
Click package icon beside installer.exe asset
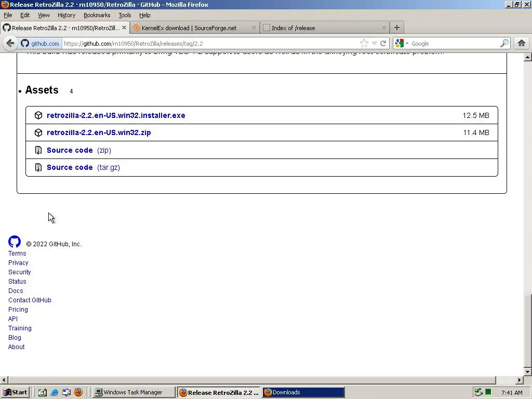(x=38, y=115)
